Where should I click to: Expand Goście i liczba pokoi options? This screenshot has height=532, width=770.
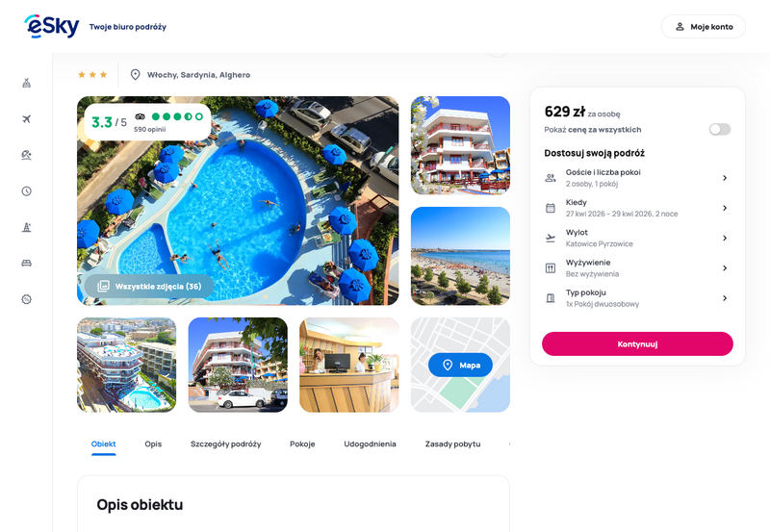coord(637,178)
